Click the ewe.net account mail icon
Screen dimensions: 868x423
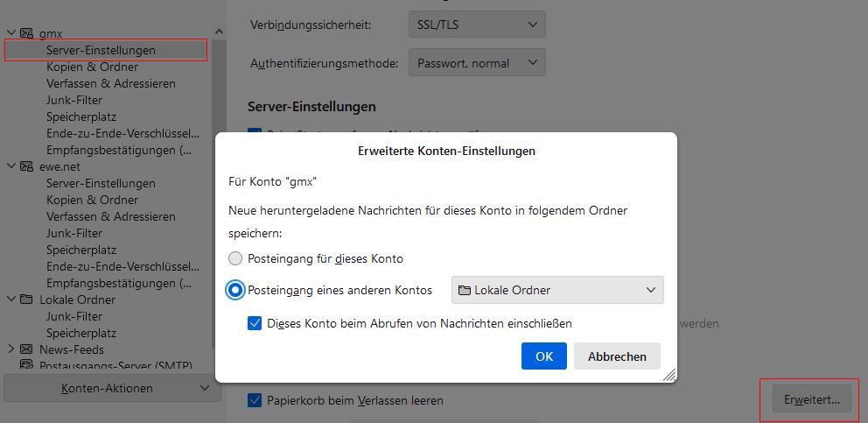[x=26, y=166]
